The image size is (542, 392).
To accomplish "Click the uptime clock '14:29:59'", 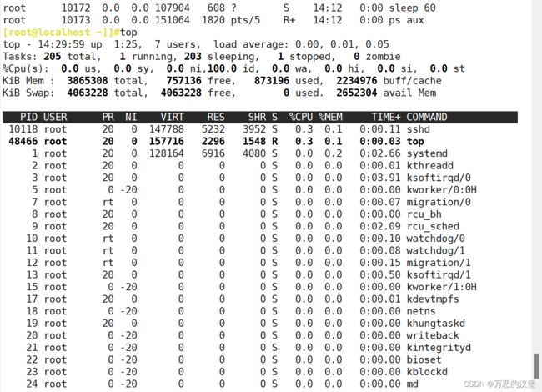I will 61,44.
